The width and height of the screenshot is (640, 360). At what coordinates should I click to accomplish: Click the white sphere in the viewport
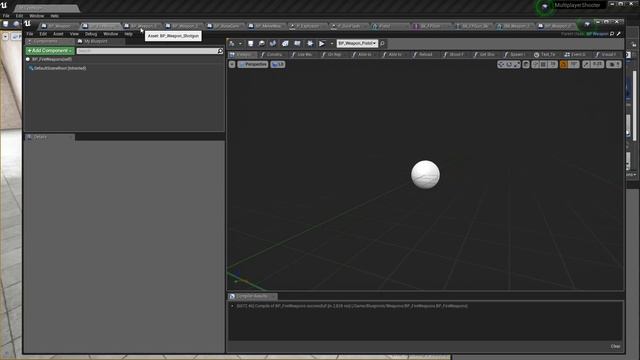(425, 174)
